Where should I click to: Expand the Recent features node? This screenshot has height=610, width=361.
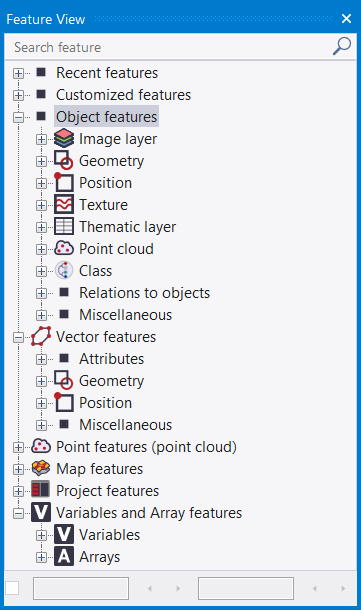tap(18, 73)
